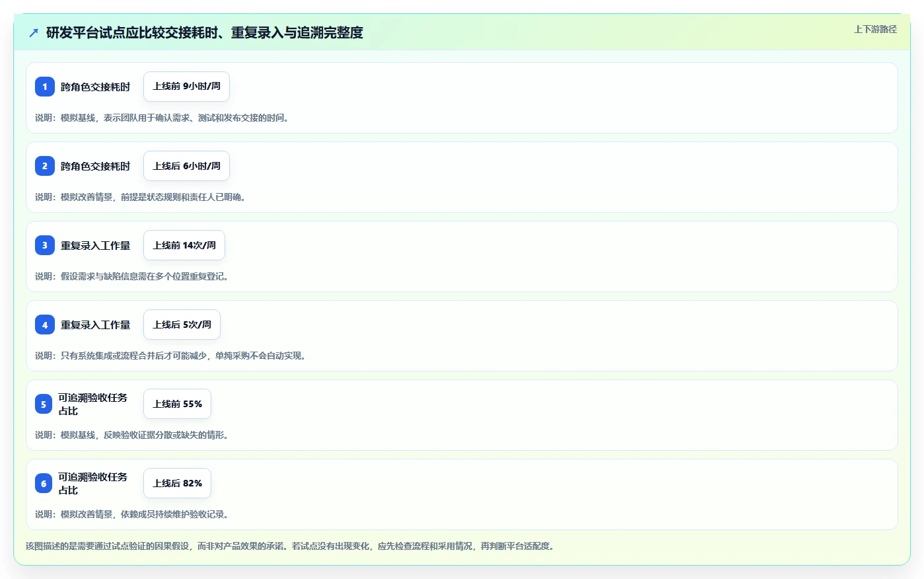Click the note 说明:只有系统集成或流程合并后才可能减少

pos(172,356)
